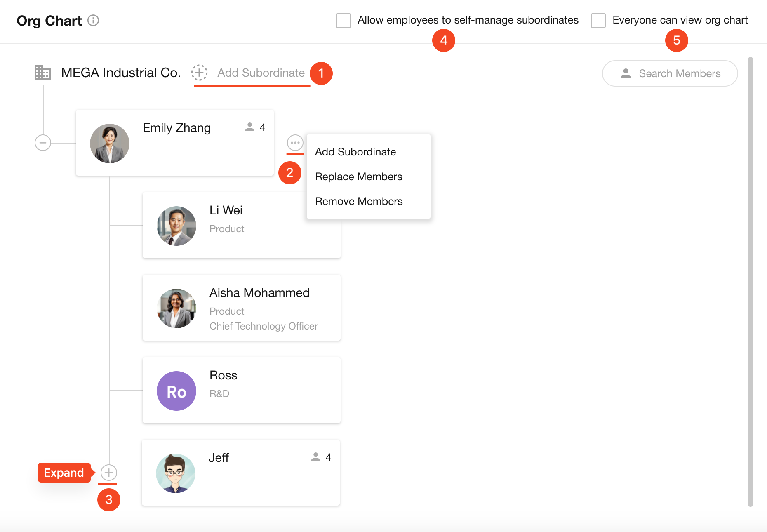Click Li Wei's profile photo
The width and height of the screenshot is (767, 532).
tap(176, 226)
